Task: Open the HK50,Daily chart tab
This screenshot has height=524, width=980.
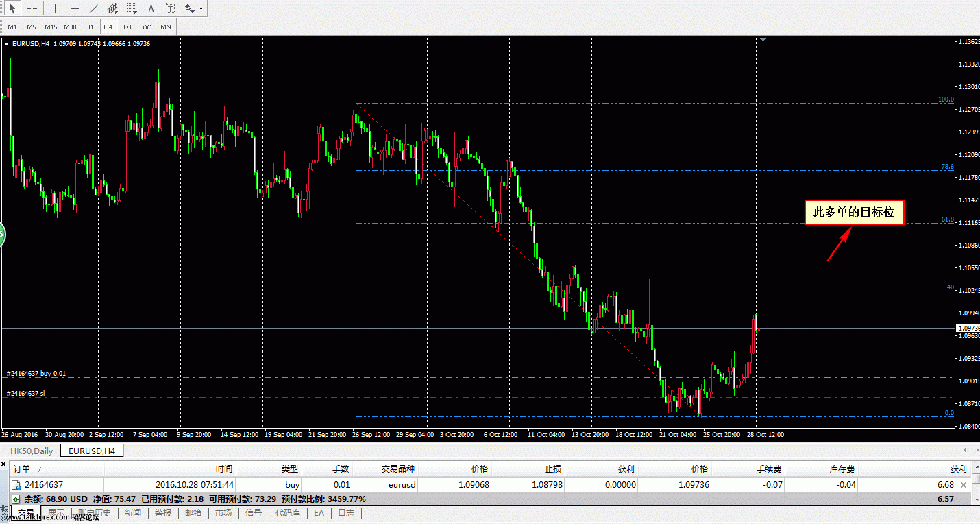Action: (x=32, y=451)
